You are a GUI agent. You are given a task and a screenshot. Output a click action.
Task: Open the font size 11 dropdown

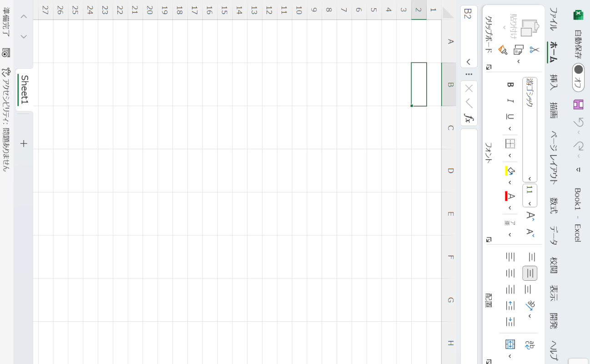(529, 203)
